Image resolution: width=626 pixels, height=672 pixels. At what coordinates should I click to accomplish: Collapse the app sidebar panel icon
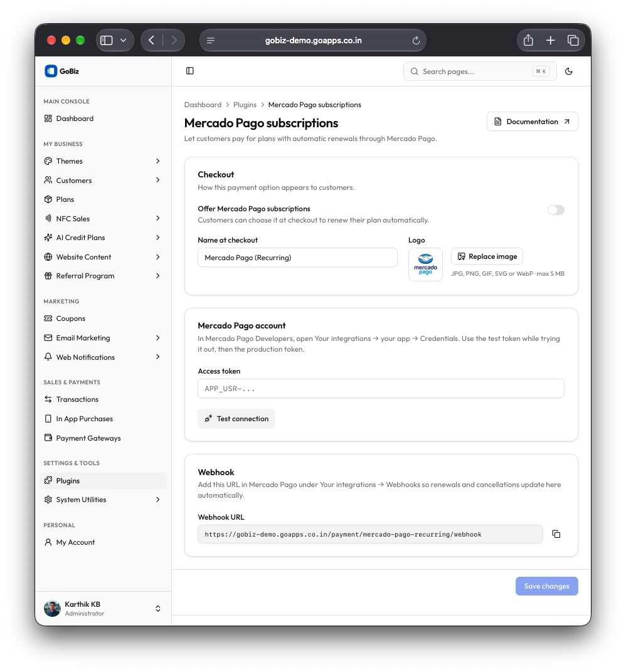(x=190, y=71)
